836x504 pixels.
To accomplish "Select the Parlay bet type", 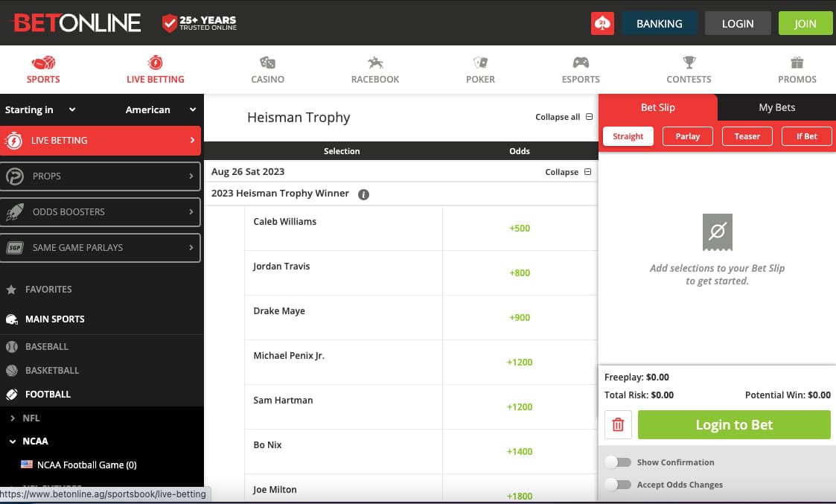I will coord(688,136).
